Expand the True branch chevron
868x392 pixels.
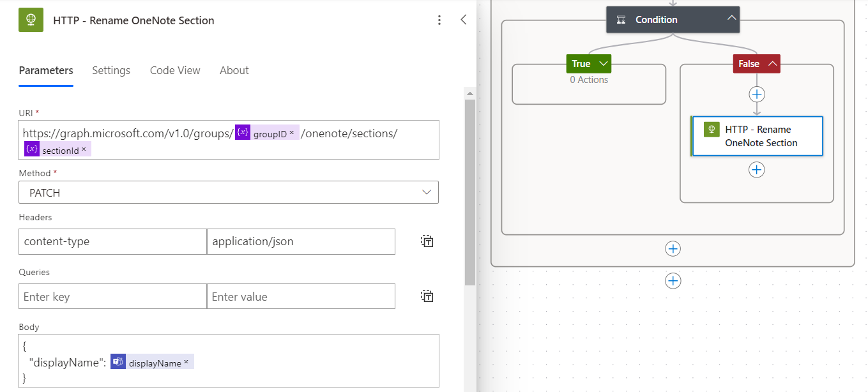coord(603,64)
